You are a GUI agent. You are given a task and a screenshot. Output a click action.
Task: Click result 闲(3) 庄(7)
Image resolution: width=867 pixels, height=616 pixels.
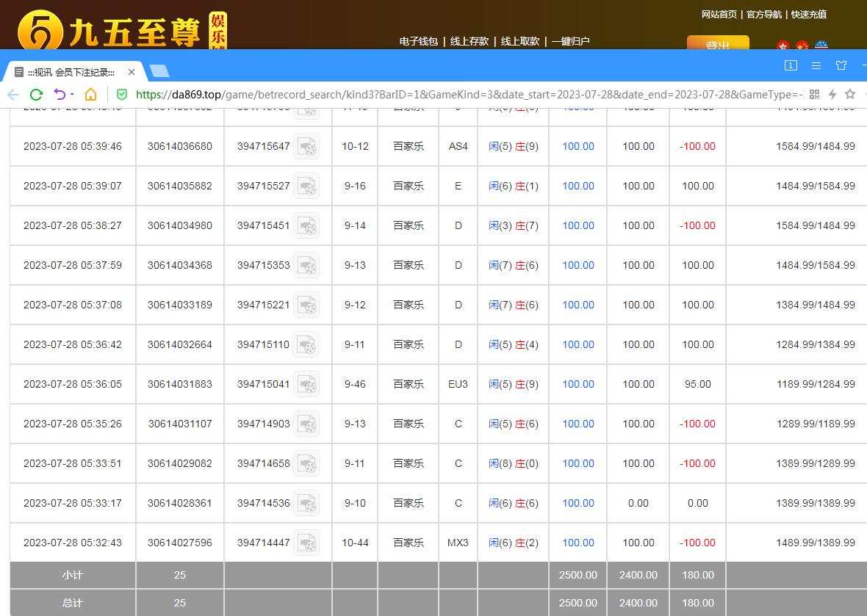[x=513, y=226]
